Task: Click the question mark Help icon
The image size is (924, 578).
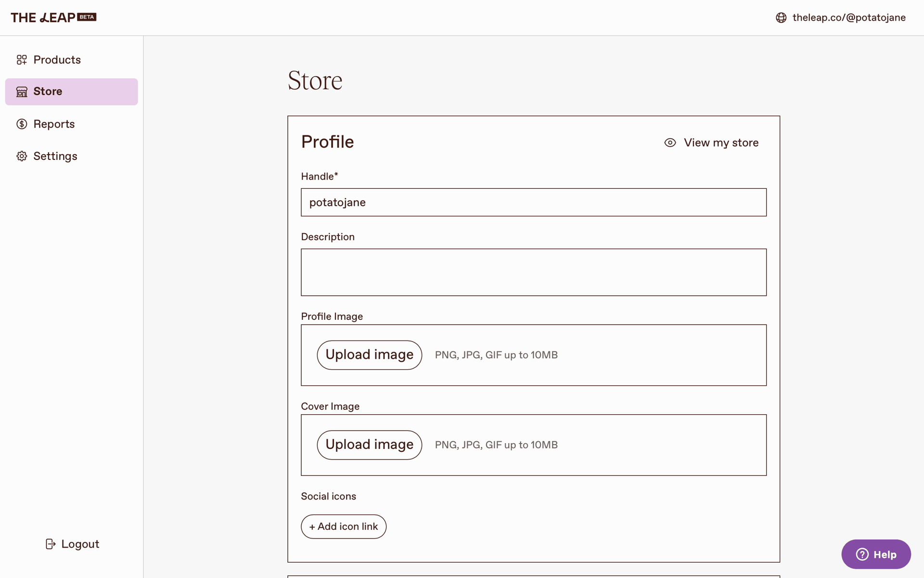Action: pos(862,554)
